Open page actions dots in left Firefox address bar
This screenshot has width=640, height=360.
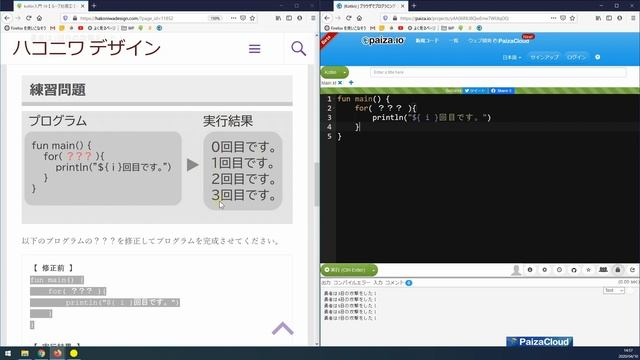pos(233,18)
